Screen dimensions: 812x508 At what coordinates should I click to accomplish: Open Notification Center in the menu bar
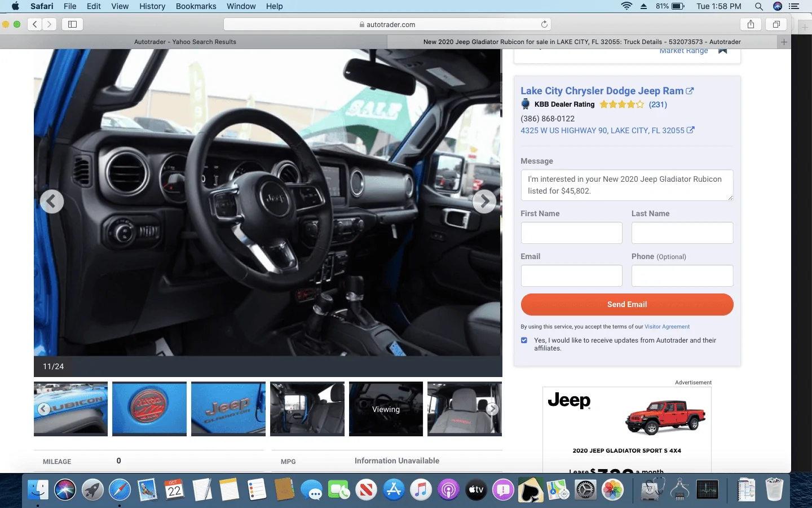coord(795,6)
